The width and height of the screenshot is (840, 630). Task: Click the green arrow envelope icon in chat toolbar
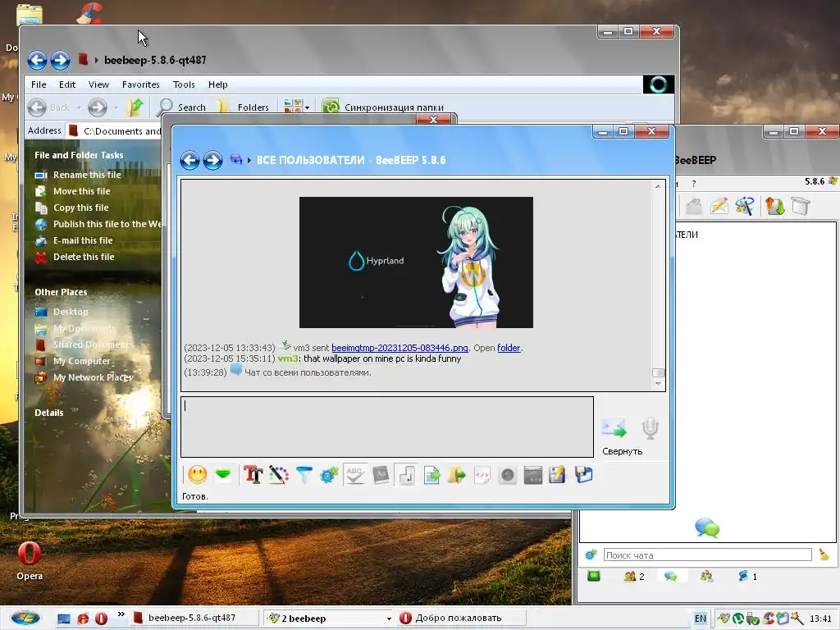pos(223,475)
